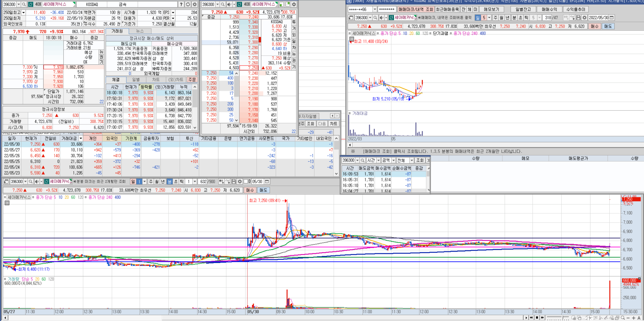The image size is (644, 321).
Task: Click the minus zoom-out icon at chart bottom right
Action: (x=628, y=318)
